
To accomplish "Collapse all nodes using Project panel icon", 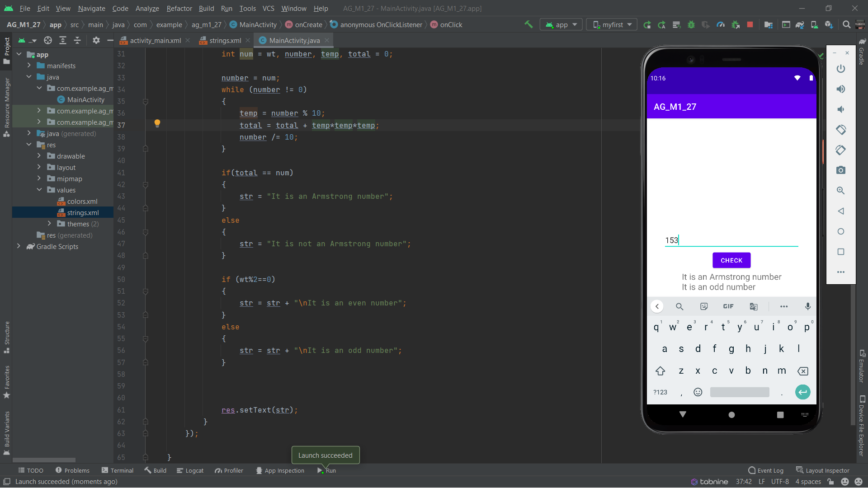I will (x=77, y=40).
